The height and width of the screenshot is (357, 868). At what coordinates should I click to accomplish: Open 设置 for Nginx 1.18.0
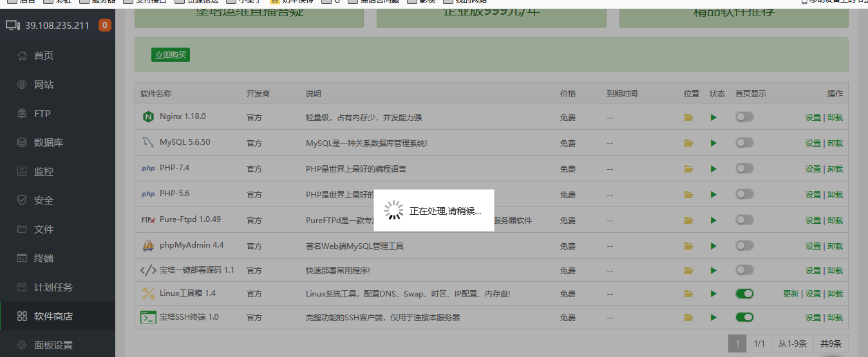point(813,118)
